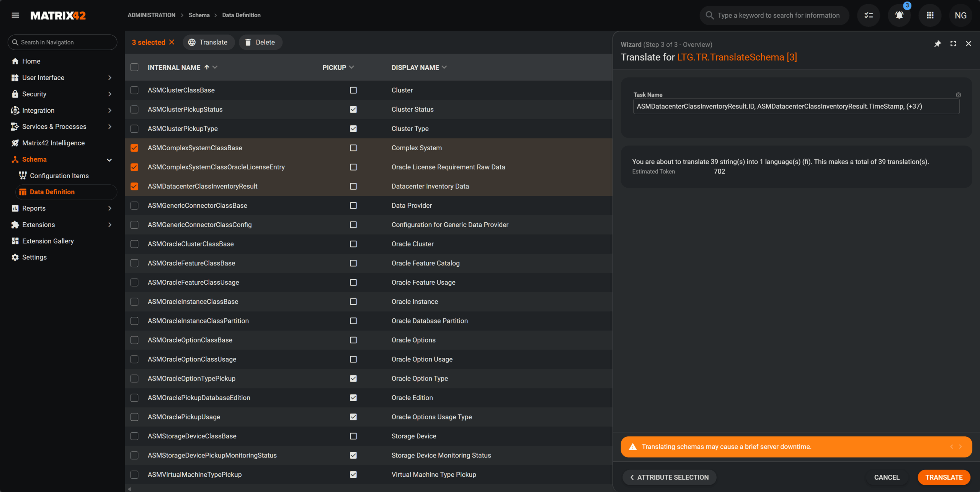The height and width of the screenshot is (492, 980).
Task: Uncheck ASMComplexSystemClassOracleLicenseEntry row checkbox
Action: 134,167
